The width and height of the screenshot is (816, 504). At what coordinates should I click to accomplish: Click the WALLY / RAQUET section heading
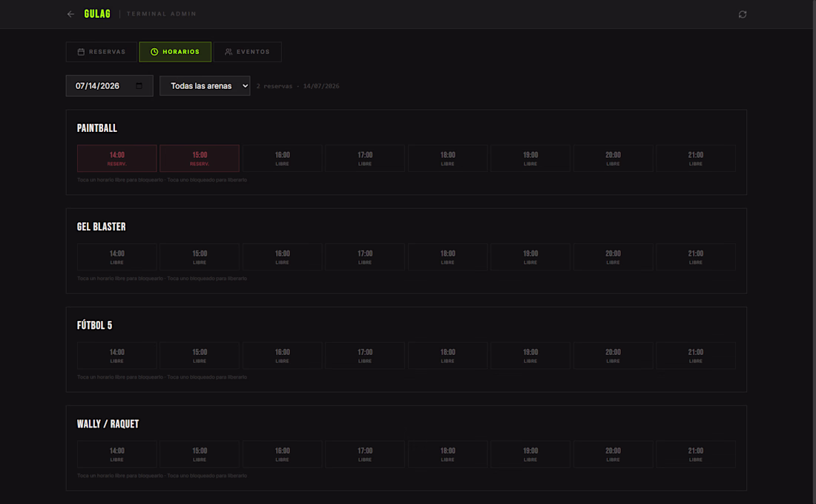[x=108, y=424]
